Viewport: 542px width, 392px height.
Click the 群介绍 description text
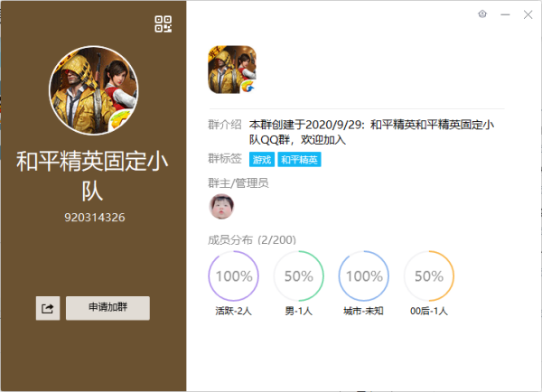point(371,132)
